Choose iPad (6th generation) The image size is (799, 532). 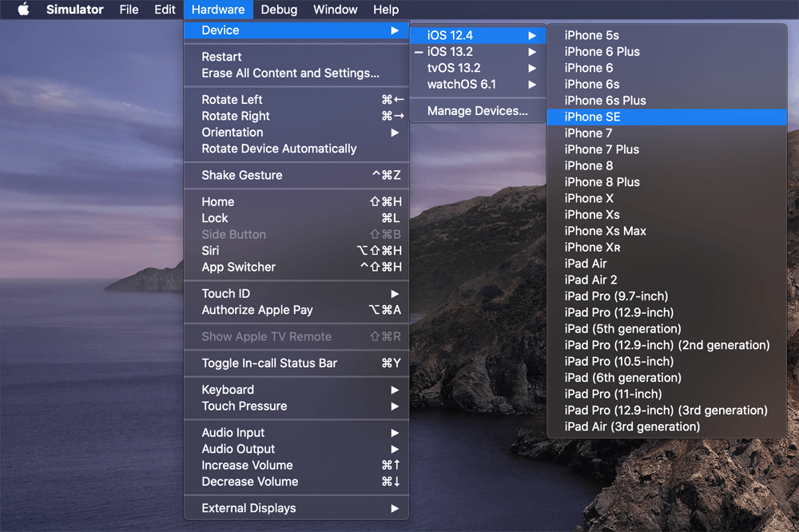pyautogui.click(x=667, y=378)
